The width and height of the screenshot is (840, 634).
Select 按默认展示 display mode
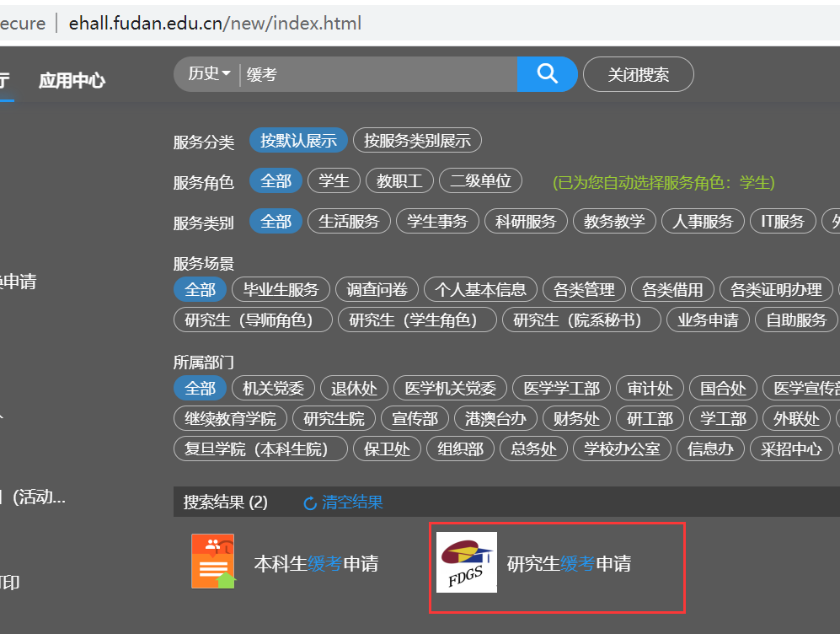pos(298,141)
